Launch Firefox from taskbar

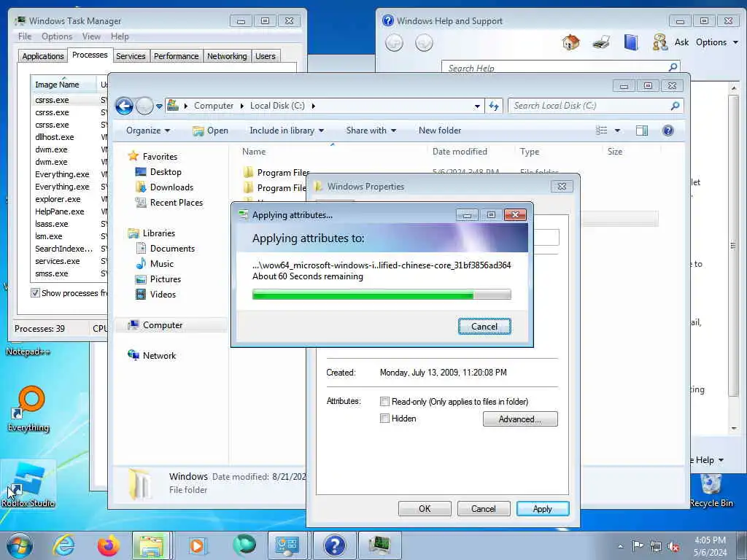pyautogui.click(x=109, y=545)
